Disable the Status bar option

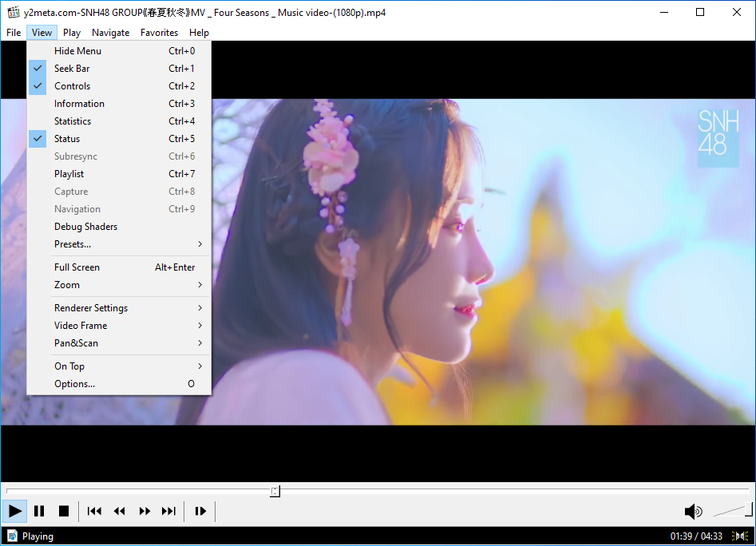click(67, 139)
